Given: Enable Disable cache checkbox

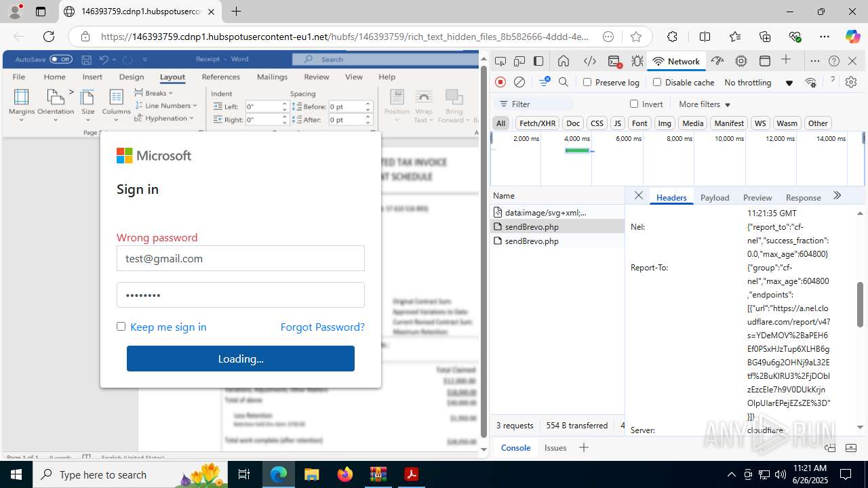Looking at the screenshot, I should (656, 82).
